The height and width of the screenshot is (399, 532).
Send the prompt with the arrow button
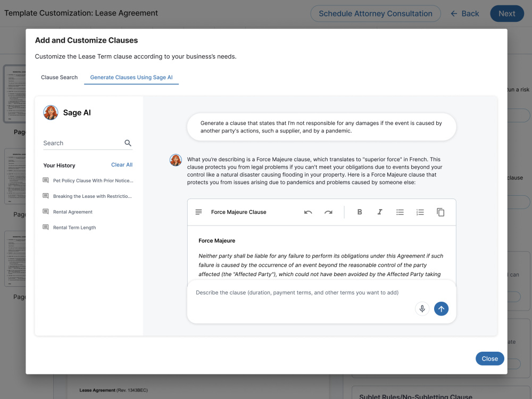coord(441,309)
